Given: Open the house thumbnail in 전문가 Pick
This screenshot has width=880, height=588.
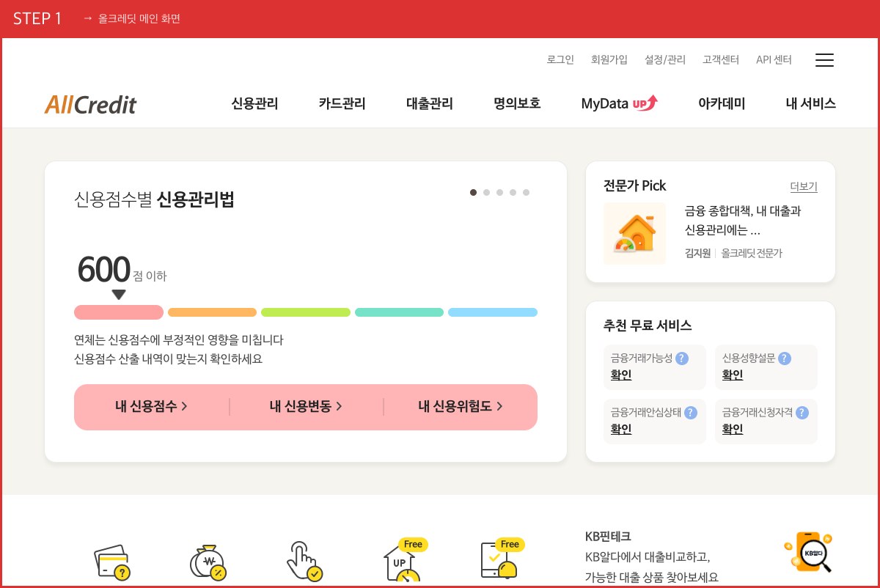Looking at the screenshot, I should tap(634, 234).
